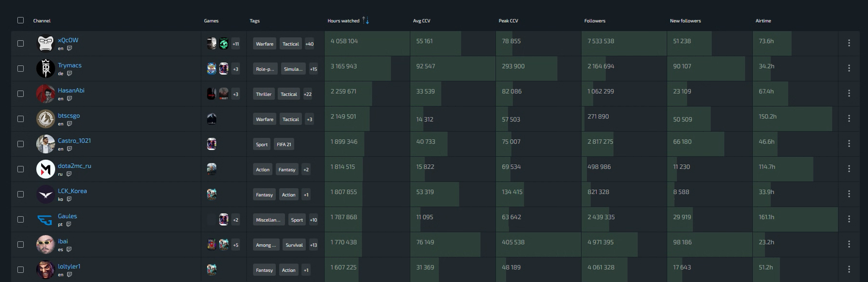Expand the +15 more tags in Trymacs row
Screen dimensions: 868x282
(313, 69)
